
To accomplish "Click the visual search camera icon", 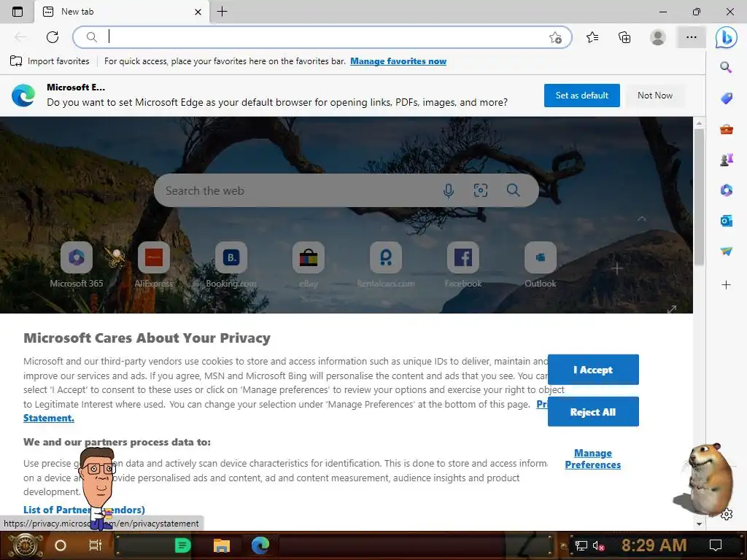I will 480,190.
